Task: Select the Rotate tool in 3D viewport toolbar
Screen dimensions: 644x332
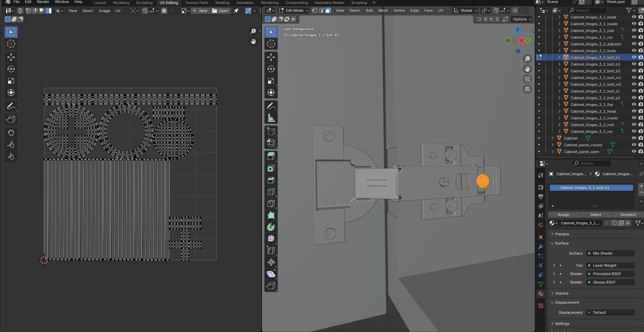Action: coord(271,69)
